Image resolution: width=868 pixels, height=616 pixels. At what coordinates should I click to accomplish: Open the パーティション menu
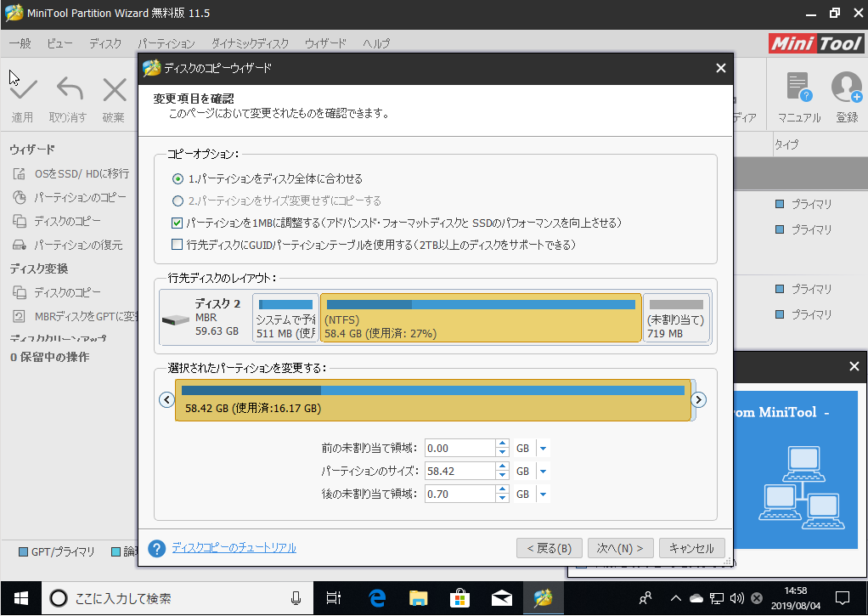[x=166, y=43]
